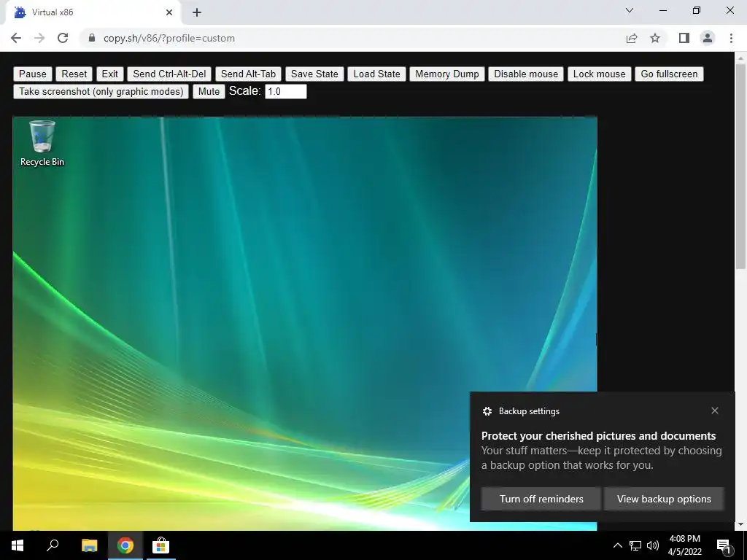Click the Chrome back arrow
747x560 pixels.
click(x=16, y=38)
